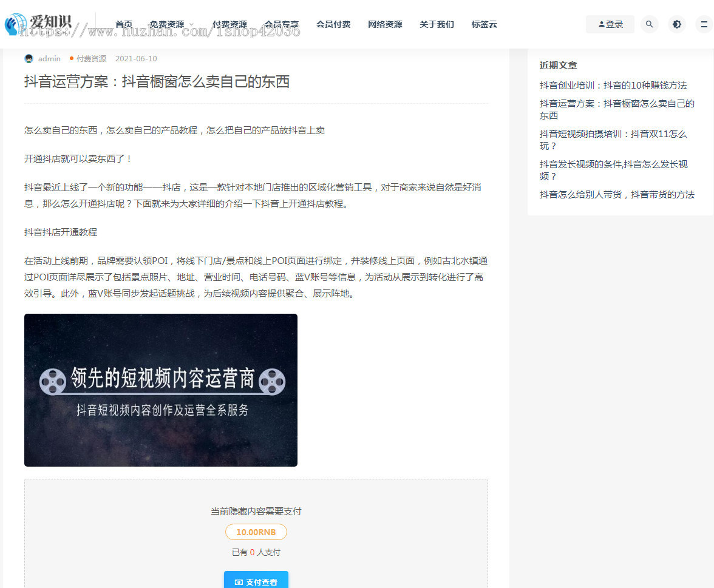
Task: Click the 爱知识 site logo
Action: click(38, 24)
